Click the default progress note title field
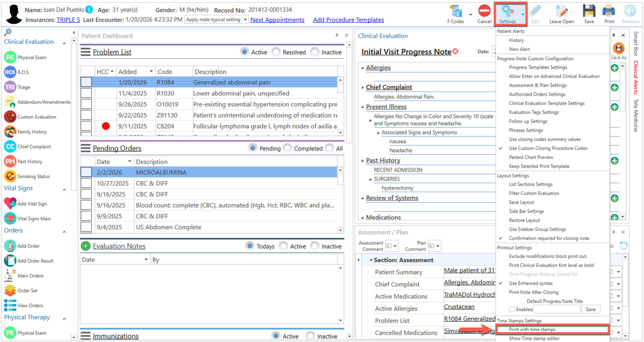 click(x=557, y=309)
